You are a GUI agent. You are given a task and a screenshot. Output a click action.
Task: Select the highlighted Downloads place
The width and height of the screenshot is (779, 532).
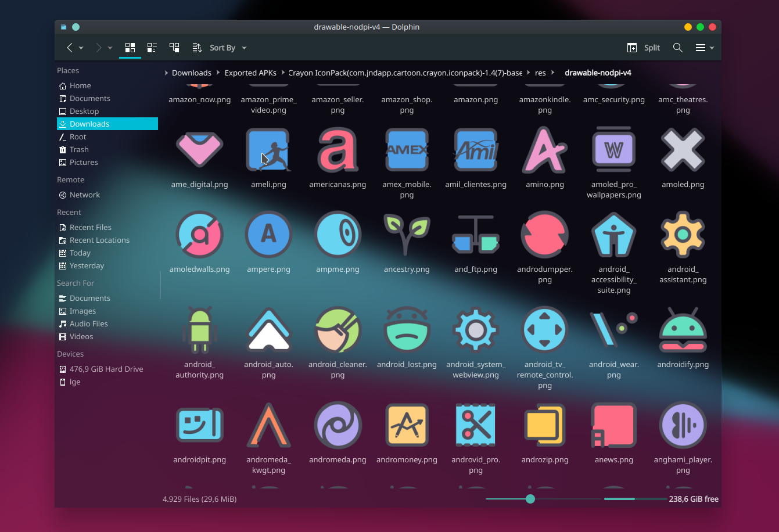(x=107, y=124)
